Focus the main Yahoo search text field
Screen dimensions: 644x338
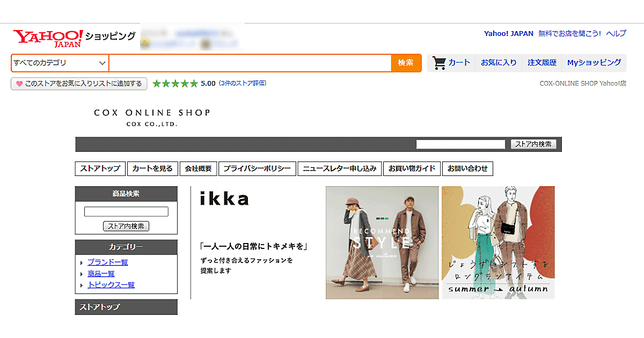click(x=250, y=63)
